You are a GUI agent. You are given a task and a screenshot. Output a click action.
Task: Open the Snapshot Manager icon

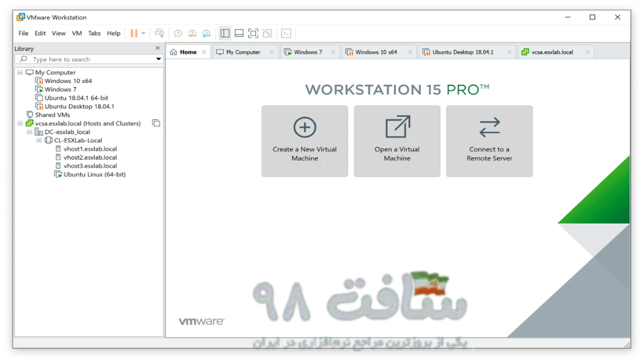point(206,33)
